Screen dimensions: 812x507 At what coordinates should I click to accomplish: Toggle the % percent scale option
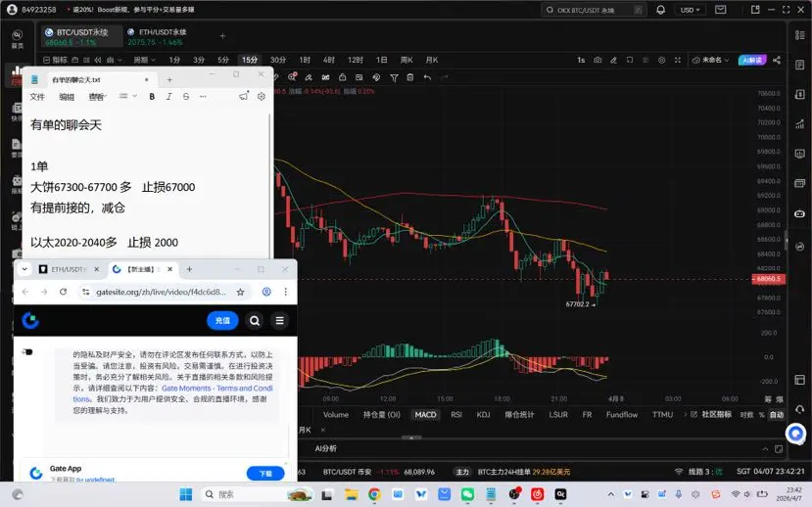tap(762, 415)
